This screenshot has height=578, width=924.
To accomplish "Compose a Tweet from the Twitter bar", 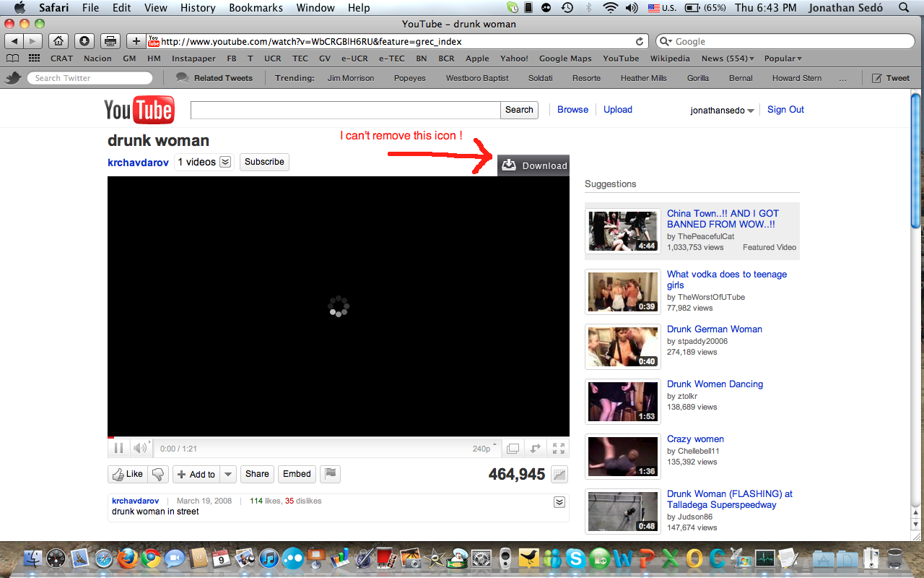I will 891,78.
